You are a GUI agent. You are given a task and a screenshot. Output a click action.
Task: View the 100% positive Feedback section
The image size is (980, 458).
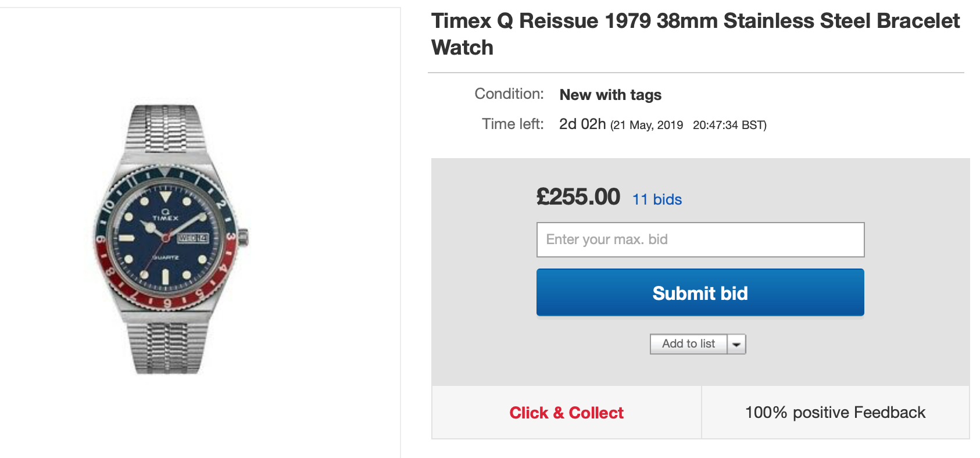(x=835, y=413)
